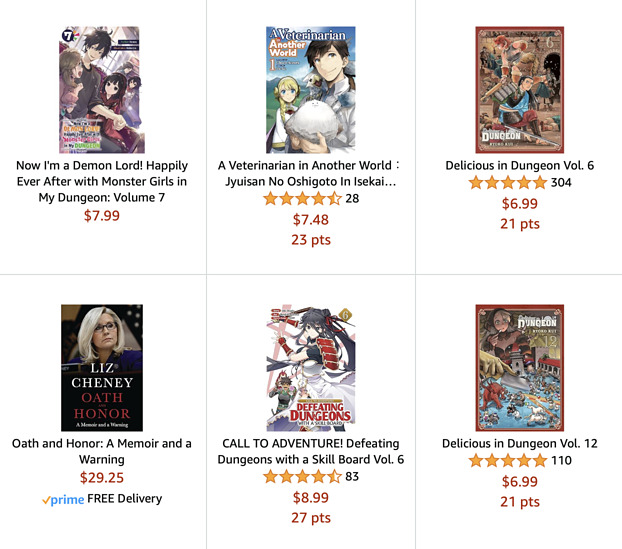Open the Delicious in Dungeon Vol. 12 cover
Viewport: 622px width, 549px height.
point(520,368)
